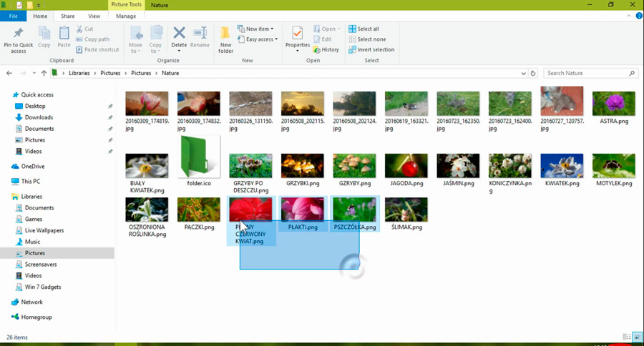Image resolution: width=644 pixels, height=346 pixels.
Task: Pin folder to Quick access
Action: coord(18,40)
